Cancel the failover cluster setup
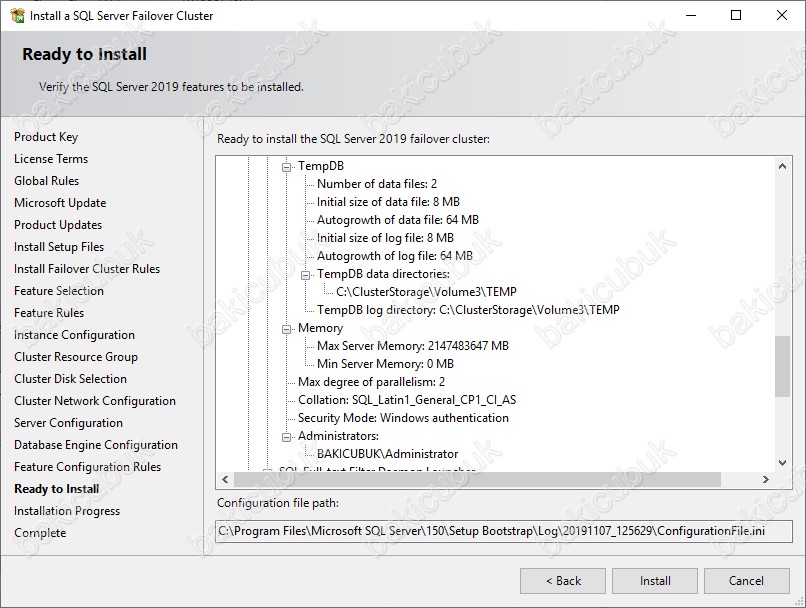Screen dimensions: 806x608 pyautogui.click(x=746, y=581)
